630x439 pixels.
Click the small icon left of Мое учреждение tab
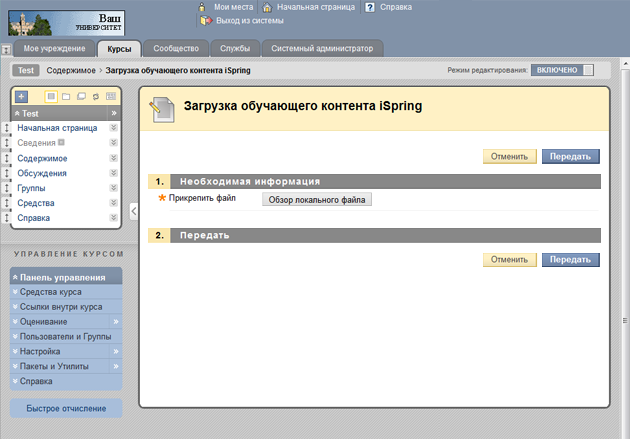6,50
